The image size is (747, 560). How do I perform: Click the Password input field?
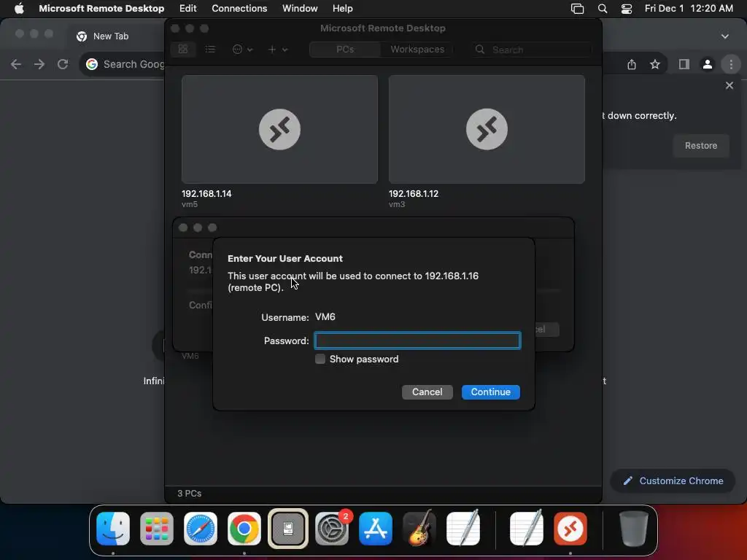417,341
